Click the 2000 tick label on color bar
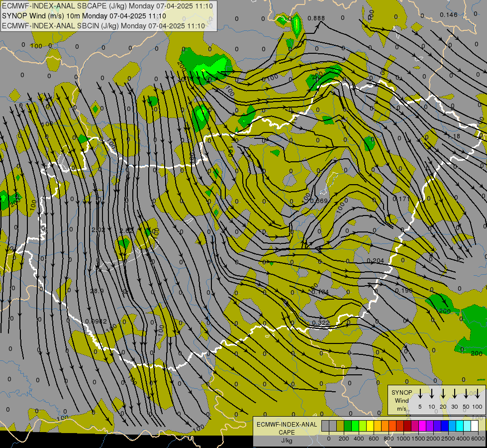487x448 pixels. pos(433,439)
